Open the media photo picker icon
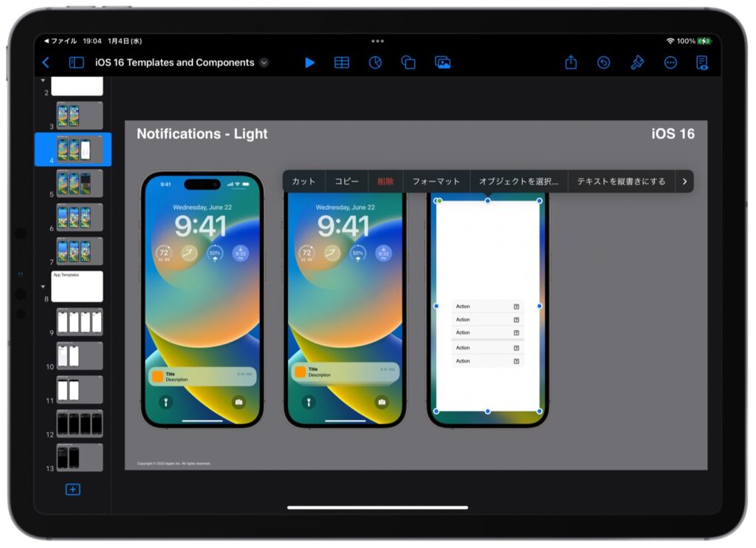The width and height of the screenshot is (756, 548). click(x=441, y=63)
